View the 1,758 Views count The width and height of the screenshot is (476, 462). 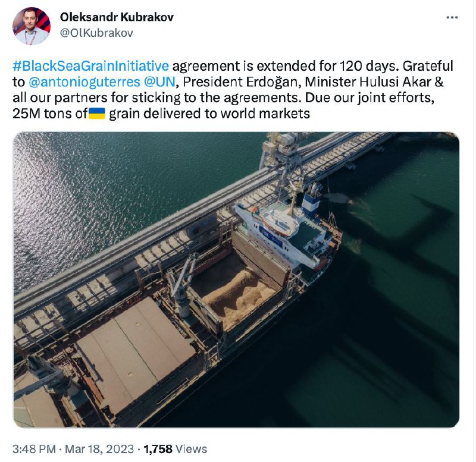175,449
